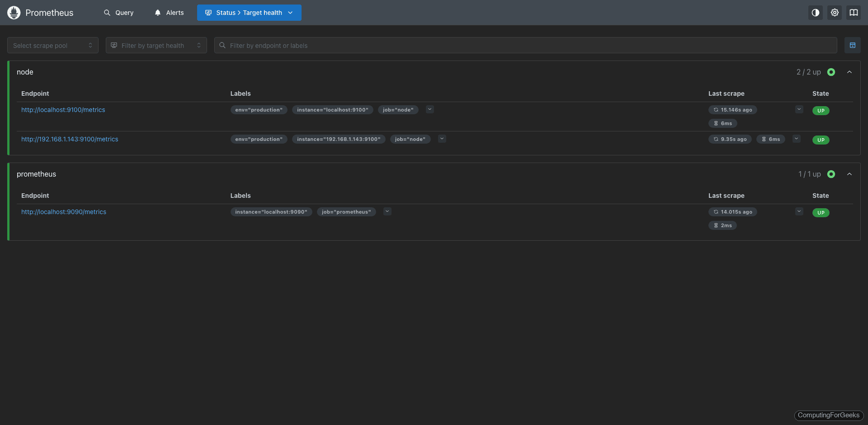Click the bell icon next to Alerts
Screen dimensions: 868x425
click(157, 12)
